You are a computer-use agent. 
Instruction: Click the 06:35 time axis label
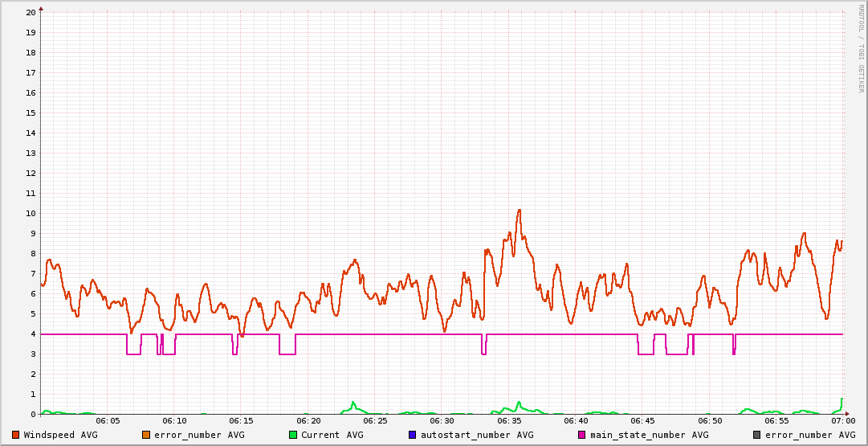509,420
